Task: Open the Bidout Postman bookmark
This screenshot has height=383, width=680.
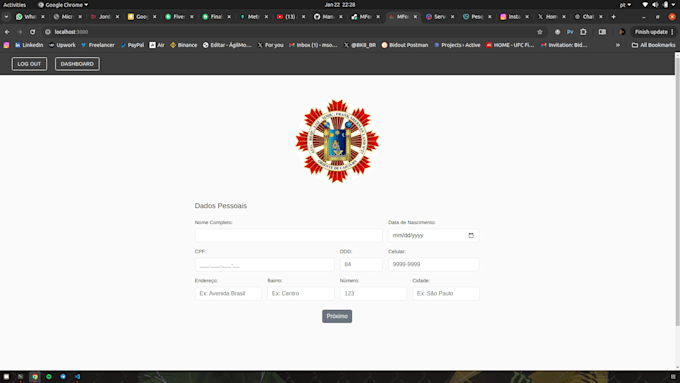Action: click(405, 45)
